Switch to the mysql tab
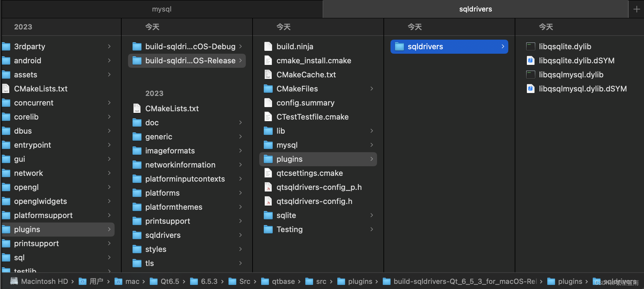This screenshot has width=644, height=289. tap(162, 9)
